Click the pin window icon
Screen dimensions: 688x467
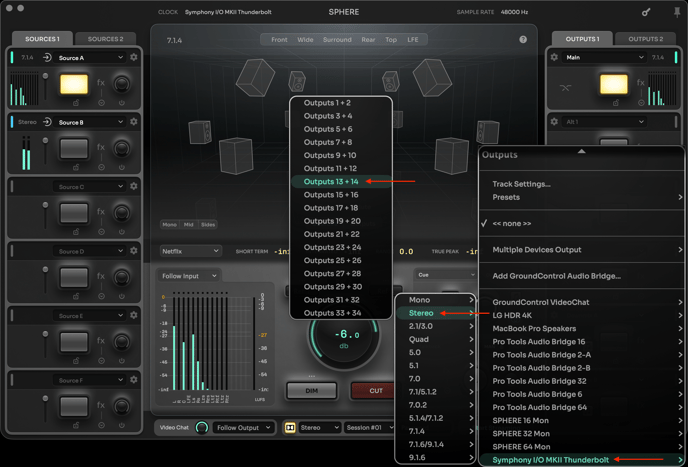point(677,13)
